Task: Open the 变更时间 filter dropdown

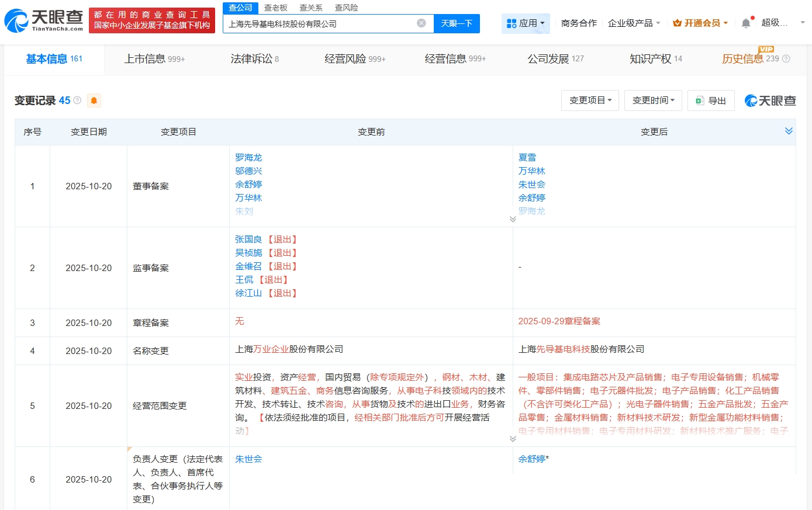Action: click(x=653, y=100)
